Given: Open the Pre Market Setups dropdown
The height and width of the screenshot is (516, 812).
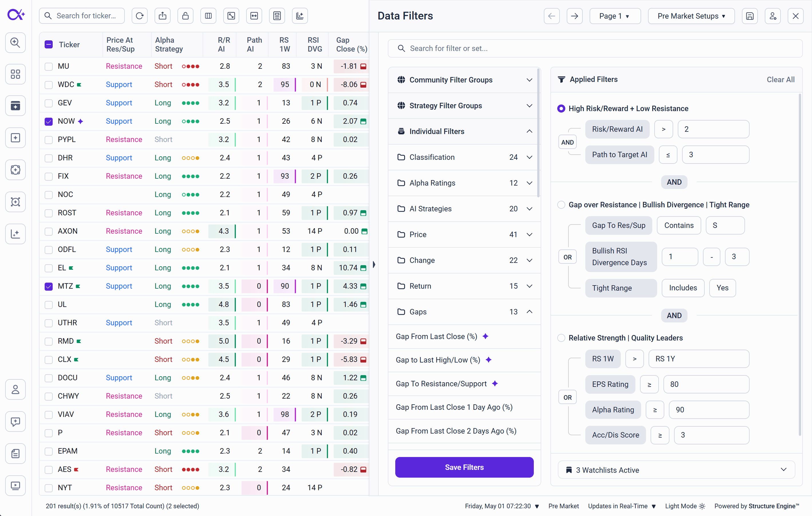Looking at the screenshot, I should click(x=691, y=16).
